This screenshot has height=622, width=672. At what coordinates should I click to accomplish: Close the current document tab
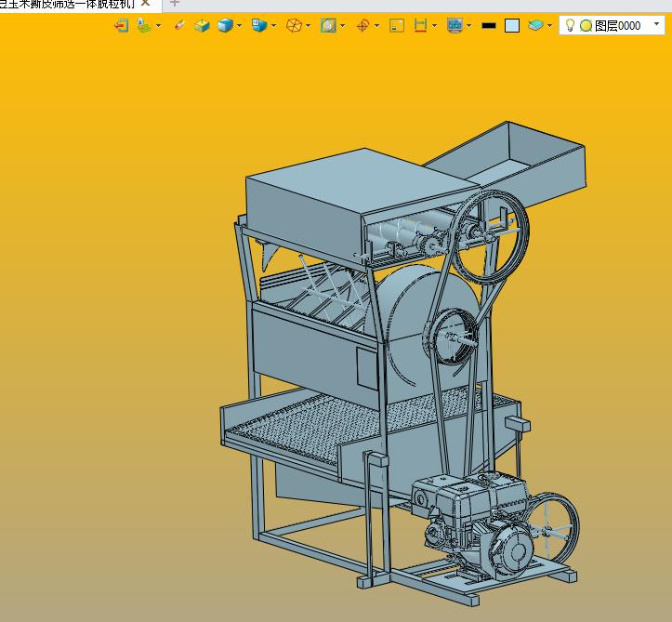145,4
